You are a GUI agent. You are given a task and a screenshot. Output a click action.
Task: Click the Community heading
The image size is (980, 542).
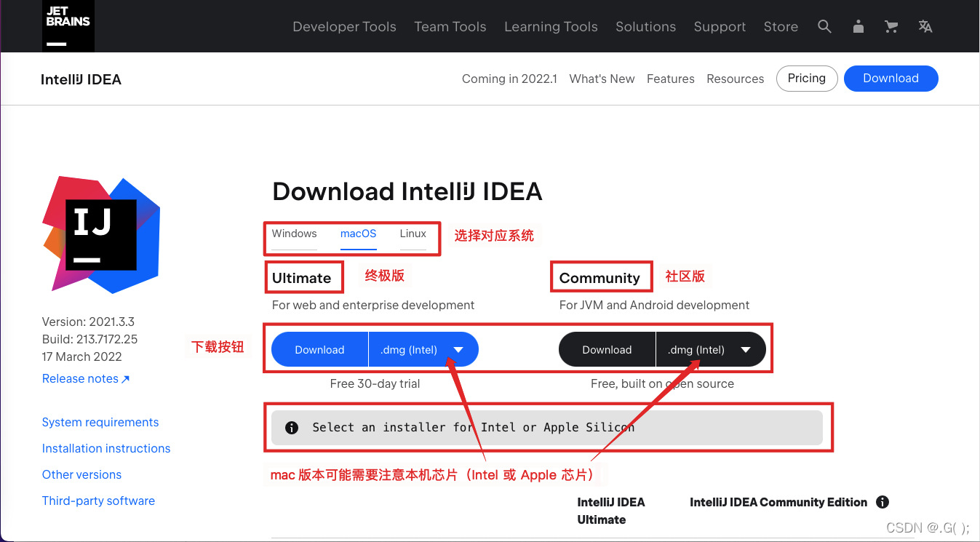pyautogui.click(x=599, y=278)
